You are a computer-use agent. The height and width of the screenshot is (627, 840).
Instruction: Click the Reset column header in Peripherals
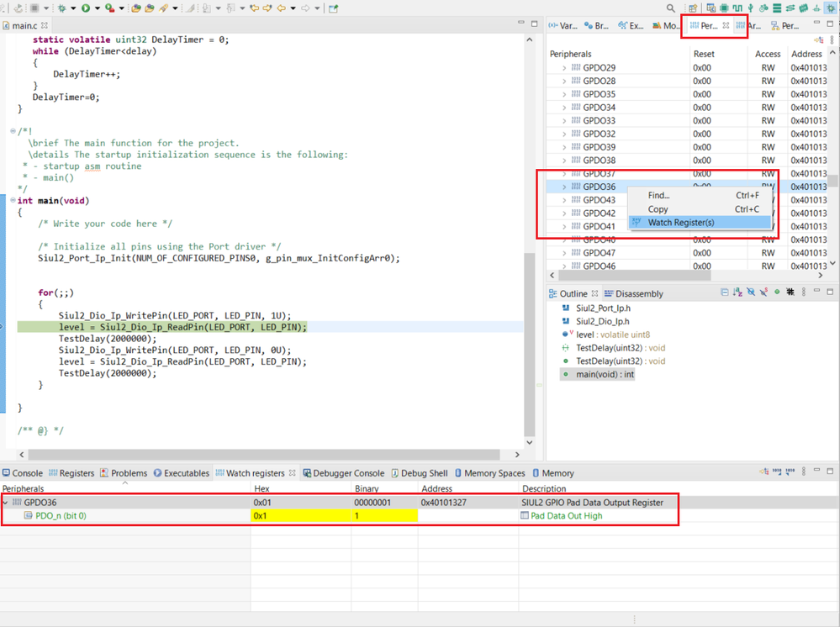click(x=704, y=54)
